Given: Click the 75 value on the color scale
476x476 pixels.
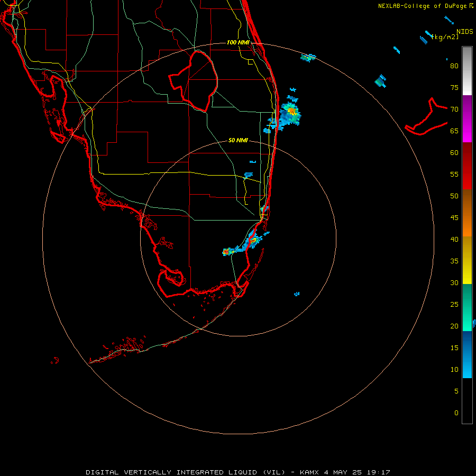Looking at the screenshot, I should [x=454, y=87].
